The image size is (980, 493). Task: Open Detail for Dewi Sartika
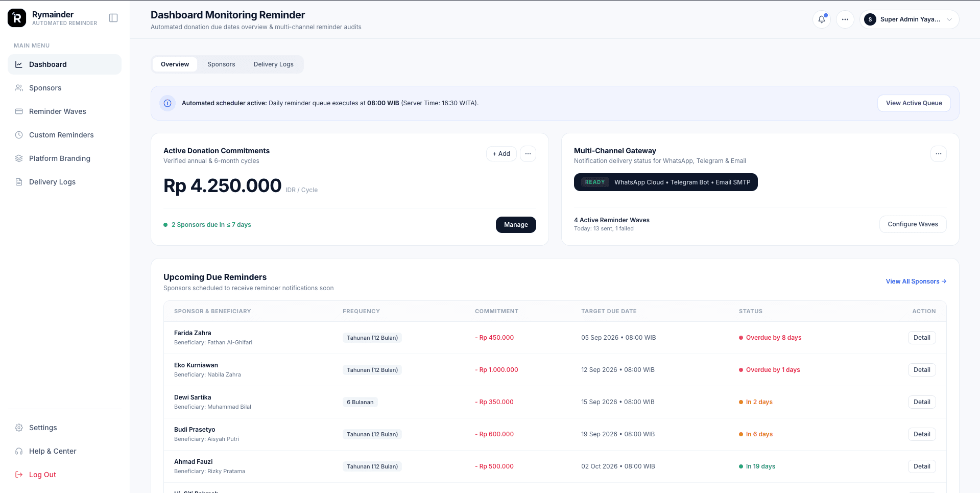[922, 402]
